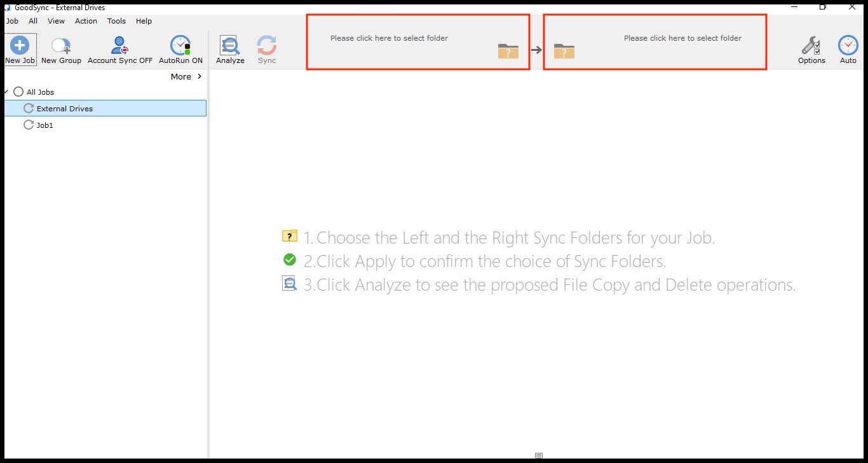The height and width of the screenshot is (463, 868).
Task: Click the right folder question-mark icon
Action: (564, 51)
